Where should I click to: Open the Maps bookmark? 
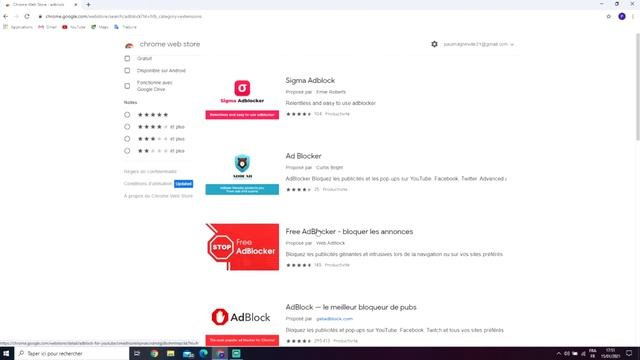coord(100,27)
